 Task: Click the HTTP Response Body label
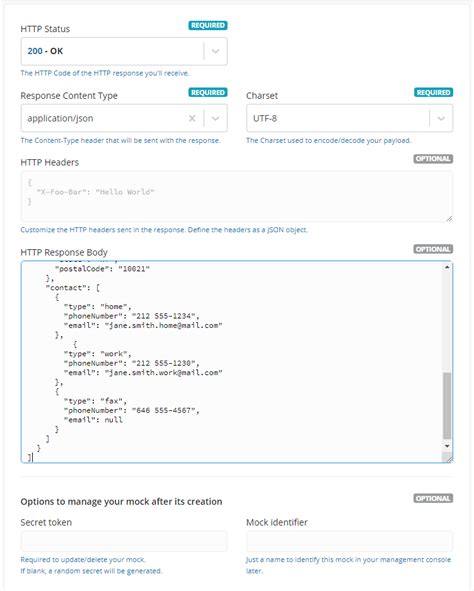click(x=64, y=252)
